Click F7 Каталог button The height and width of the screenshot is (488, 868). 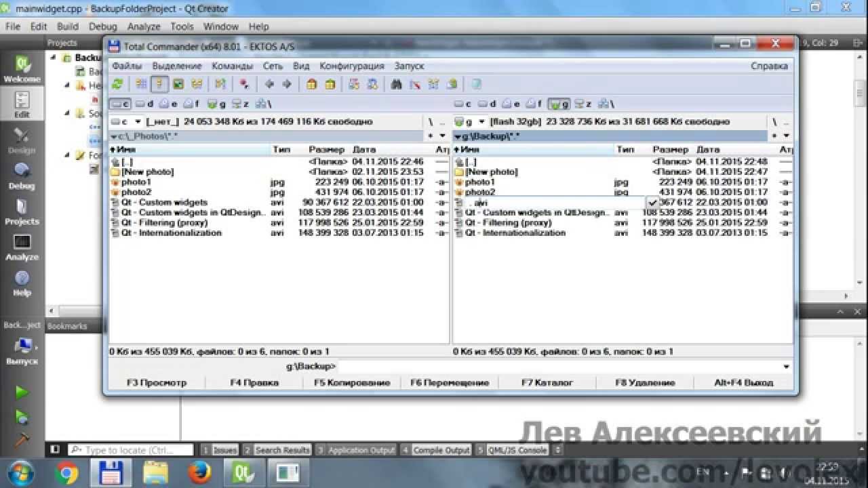click(x=547, y=382)
